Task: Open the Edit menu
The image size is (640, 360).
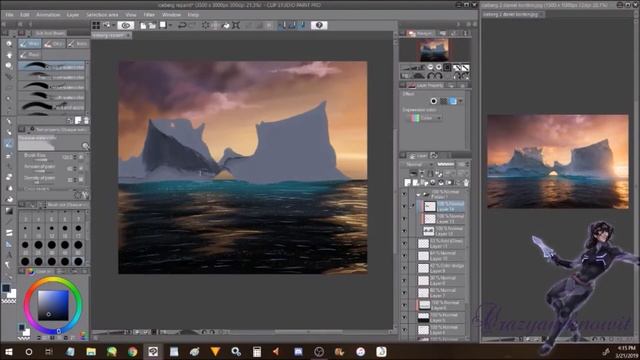Action: point(25,15)
